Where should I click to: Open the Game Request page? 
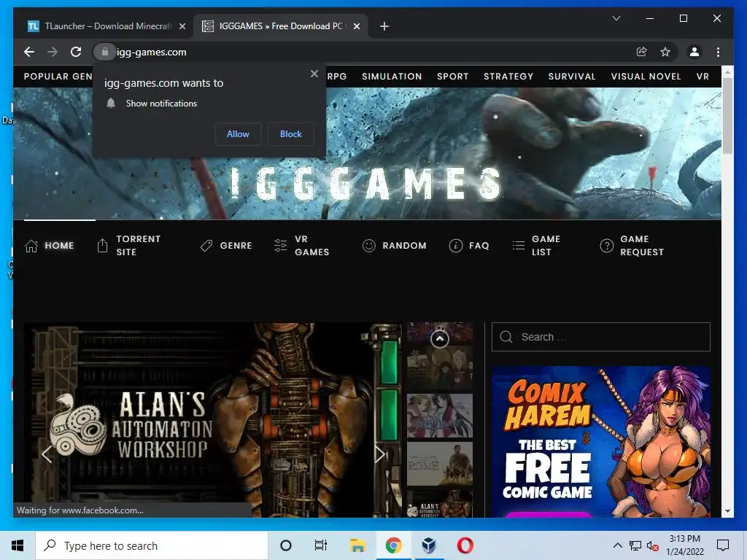click(x=642, y=245)
